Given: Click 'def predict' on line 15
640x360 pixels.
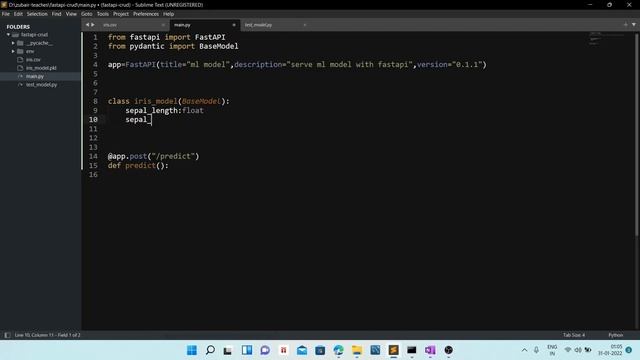Looking at the screenshot, I should click(131, 165).
